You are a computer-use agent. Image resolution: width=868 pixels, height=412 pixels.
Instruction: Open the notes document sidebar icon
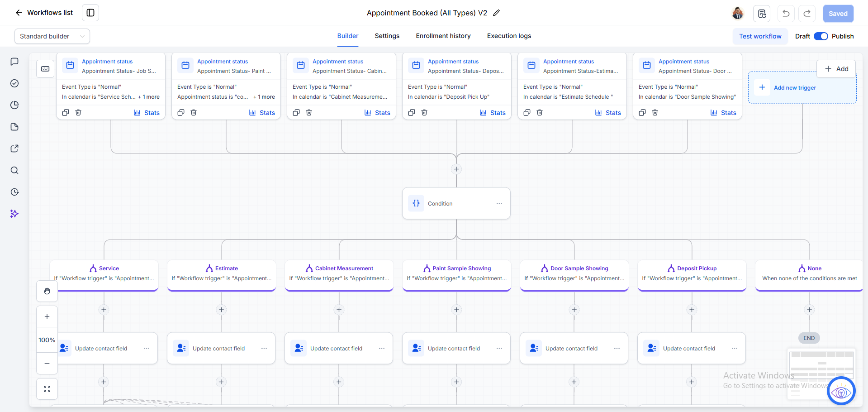click(14, 127)
